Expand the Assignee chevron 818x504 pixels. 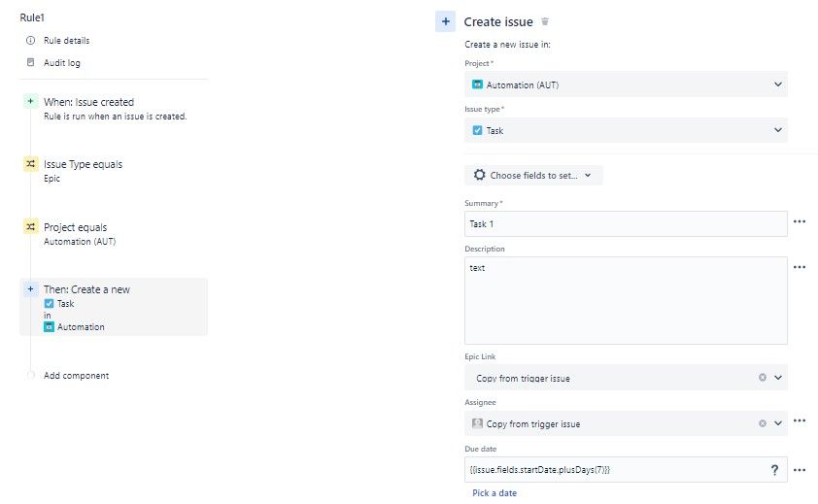coord(778,423)
